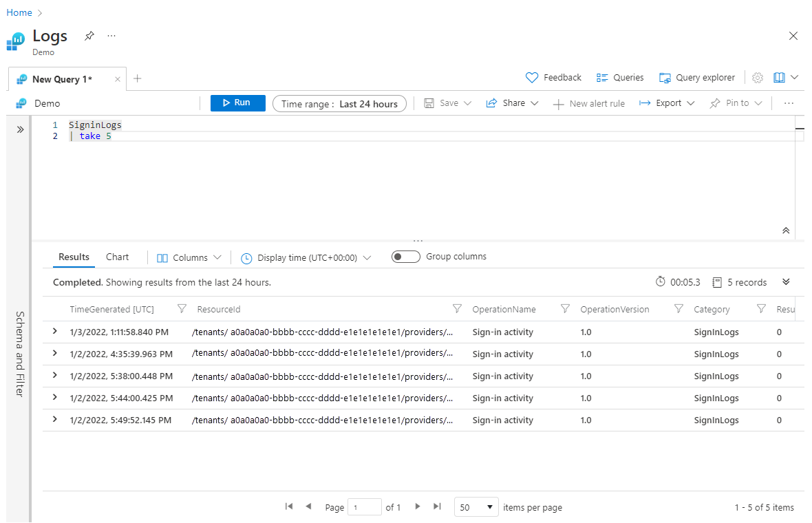Screen dimensions: 812x523
Task: Expand the chevron next to book icon
Action: 794,78
